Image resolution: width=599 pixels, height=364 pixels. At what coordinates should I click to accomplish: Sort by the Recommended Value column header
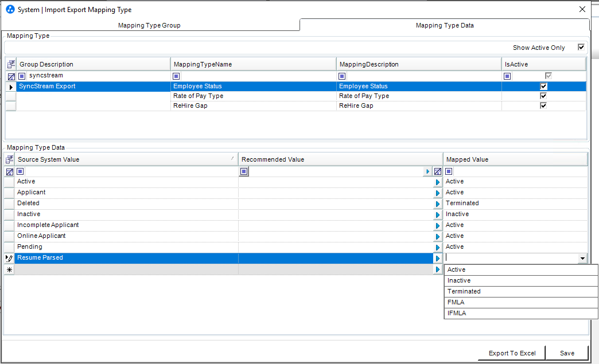pos(340,159)
